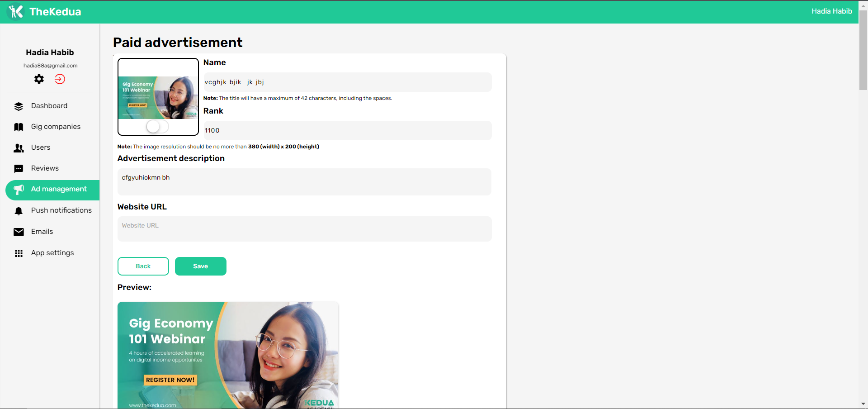
Task: Select Ad management menu item
Action: tap(52, 190)
